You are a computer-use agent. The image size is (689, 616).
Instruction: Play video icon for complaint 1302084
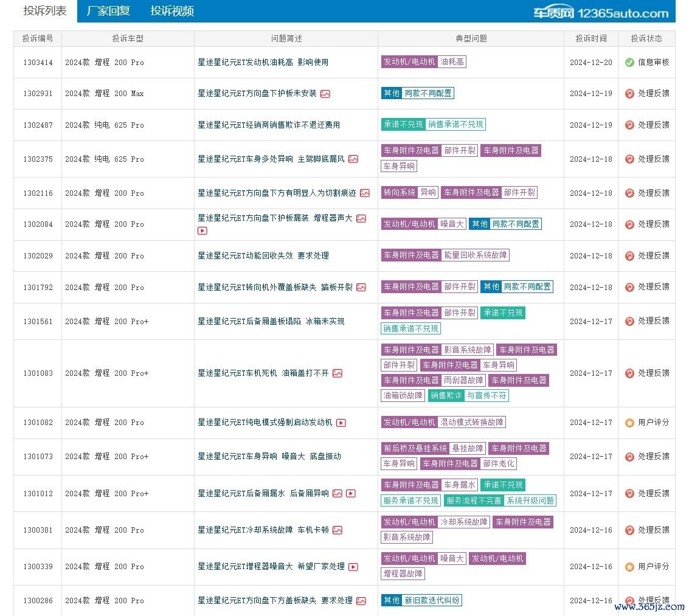click(202, 230)
